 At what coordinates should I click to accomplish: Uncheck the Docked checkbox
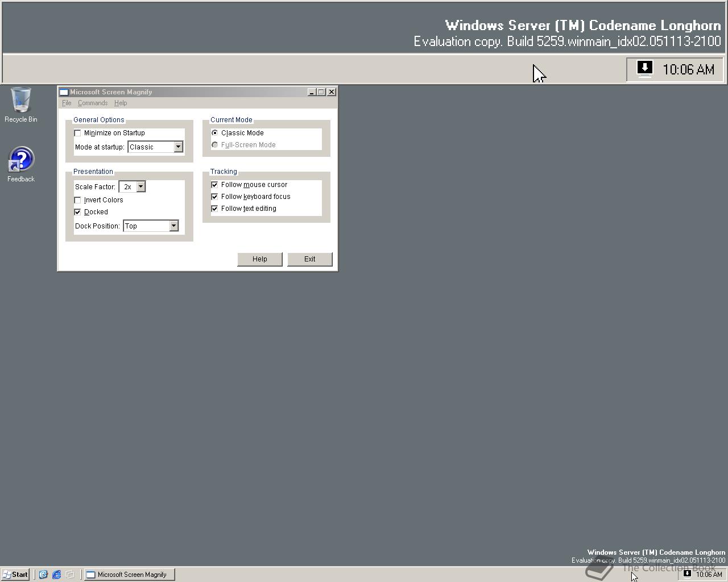(x=78, y=212)
